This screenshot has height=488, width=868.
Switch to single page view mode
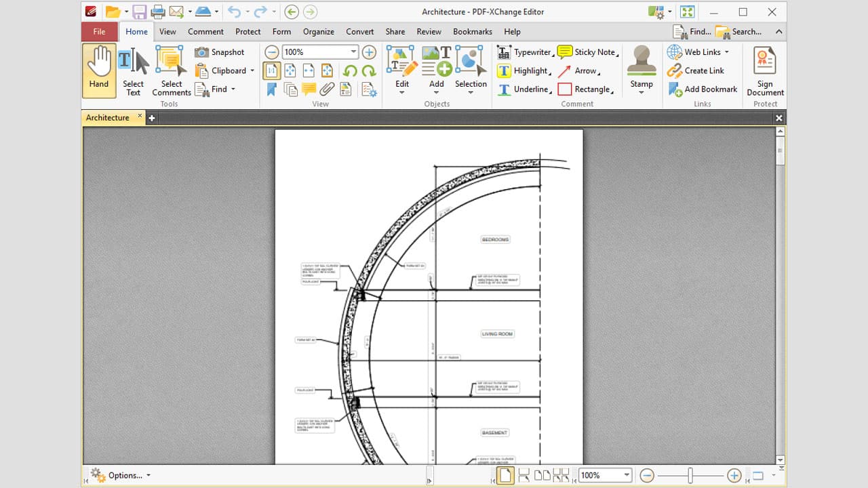tap(505, 475)
